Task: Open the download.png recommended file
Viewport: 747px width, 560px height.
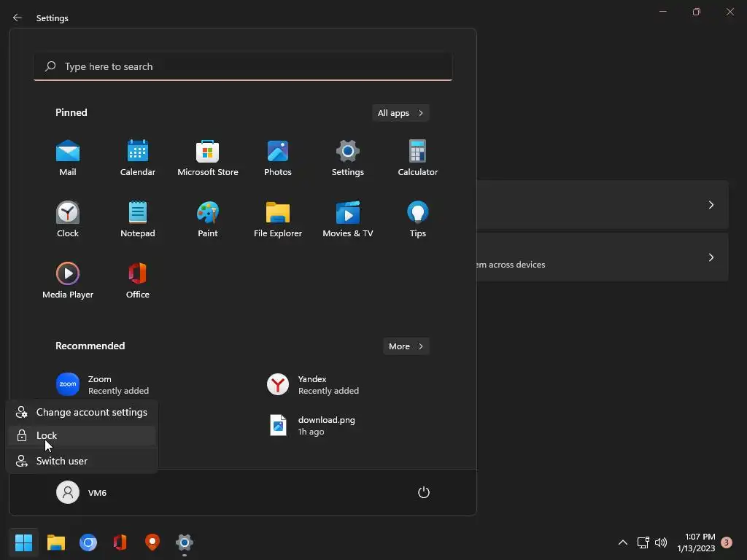Action: coord(312,425)
